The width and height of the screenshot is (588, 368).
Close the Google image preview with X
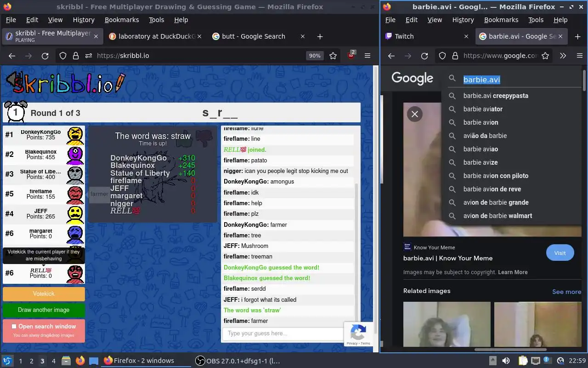pos(415,114)
